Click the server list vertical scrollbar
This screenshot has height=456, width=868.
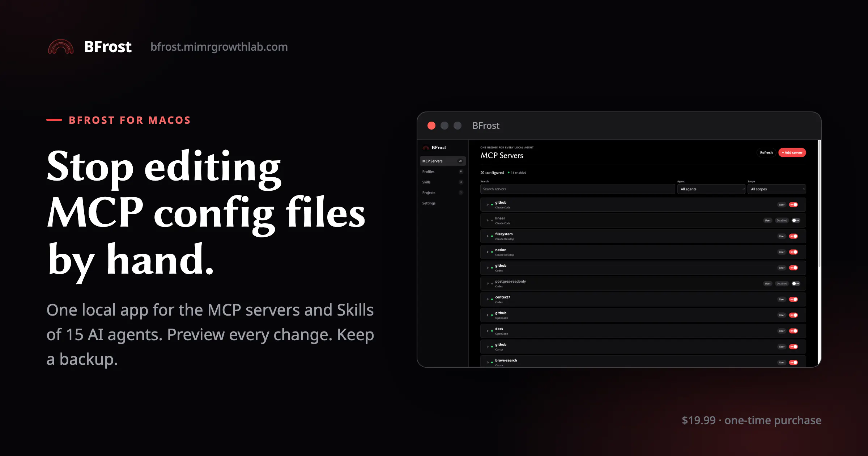(x=819, y=203)
